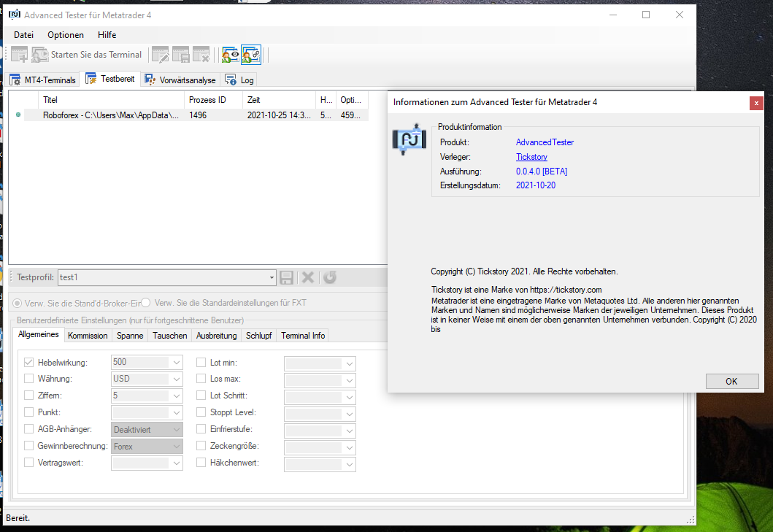Screen dimensions: 773x532
Task: Open the Ausbreitung settings tab
Action: 216,336
